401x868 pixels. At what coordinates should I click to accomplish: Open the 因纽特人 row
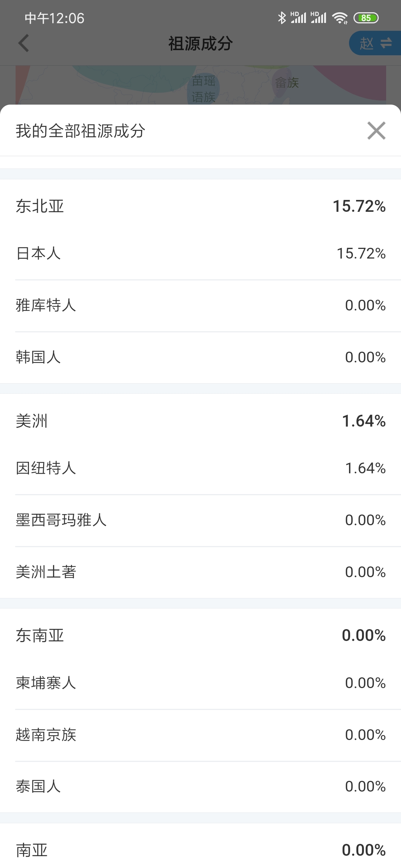coord(200,468)
